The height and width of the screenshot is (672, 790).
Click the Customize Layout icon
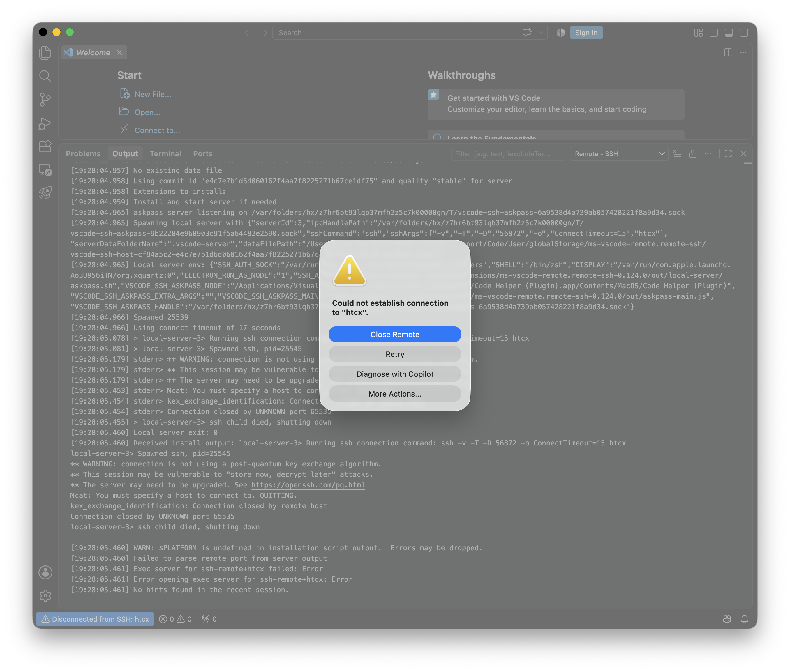click(699, 33)
